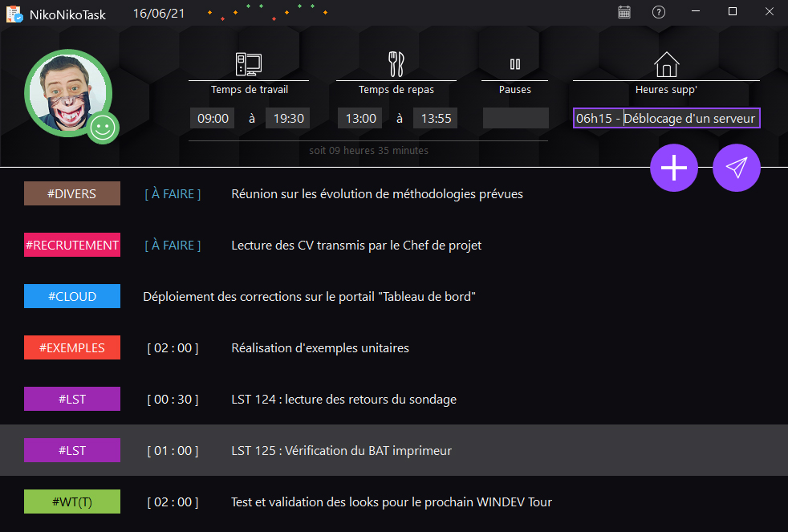Screen dimensions: 788x532
Task: Click the computer work time icon
Action: click(x=249, y=63)
